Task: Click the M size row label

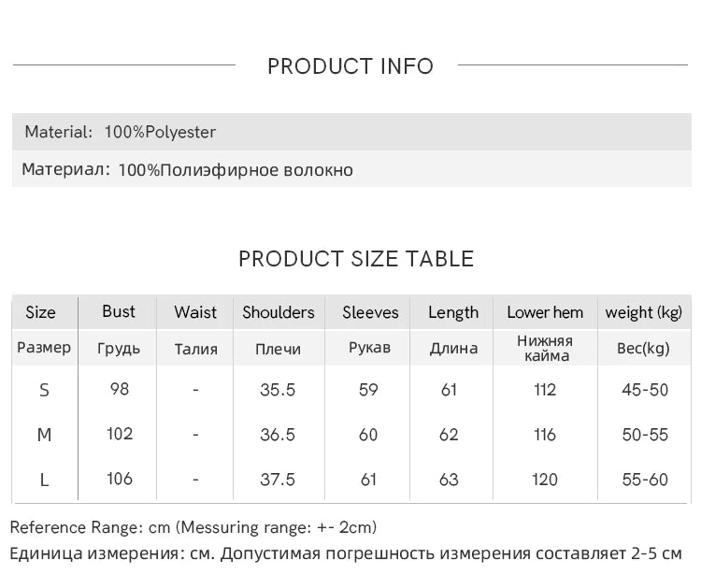Action: [44, 435]
